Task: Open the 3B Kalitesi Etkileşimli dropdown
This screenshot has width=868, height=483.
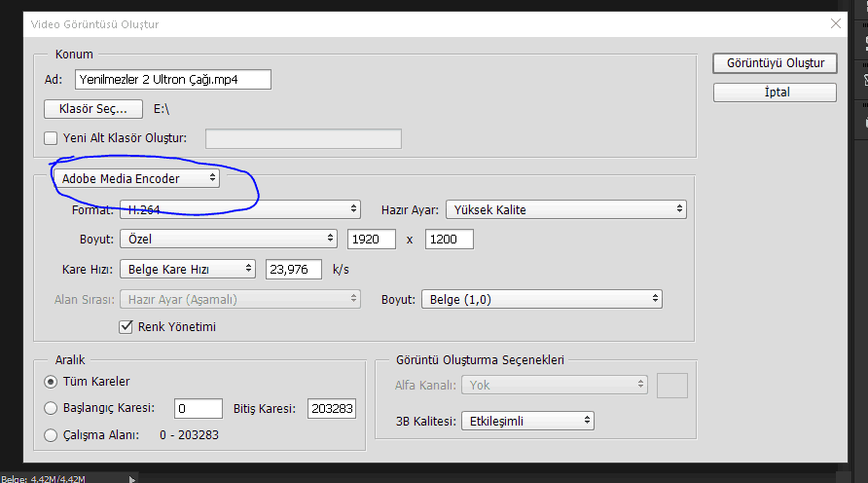Action: coord(527,421)
